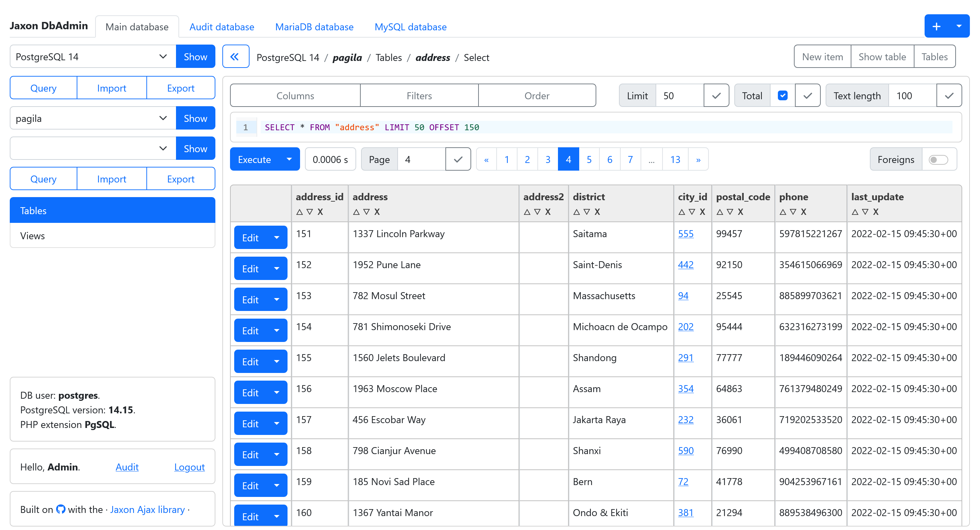
Task: Sort city_id ascending triangle
Action: 681,212
